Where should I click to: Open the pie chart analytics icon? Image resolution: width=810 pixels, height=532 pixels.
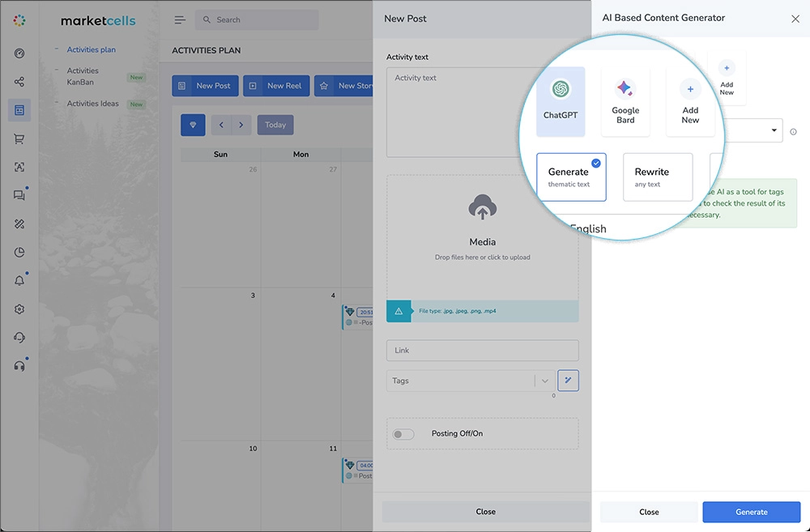tap(19, 253)
